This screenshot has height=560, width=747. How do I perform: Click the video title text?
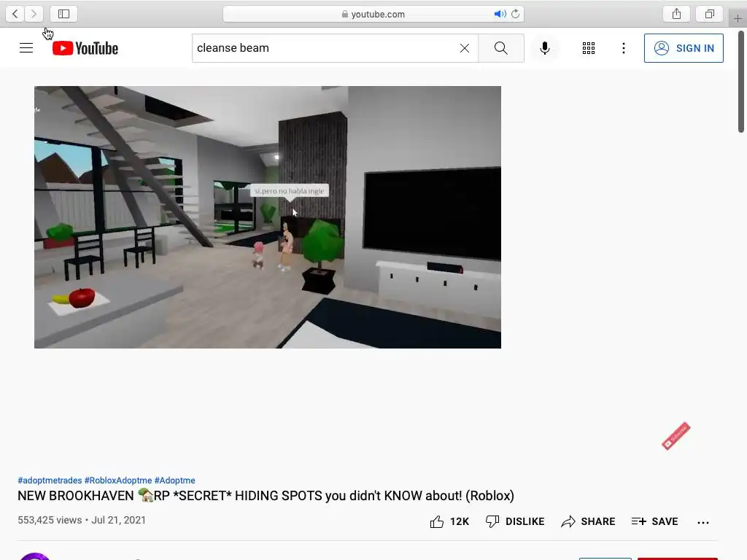pos(266,496)
